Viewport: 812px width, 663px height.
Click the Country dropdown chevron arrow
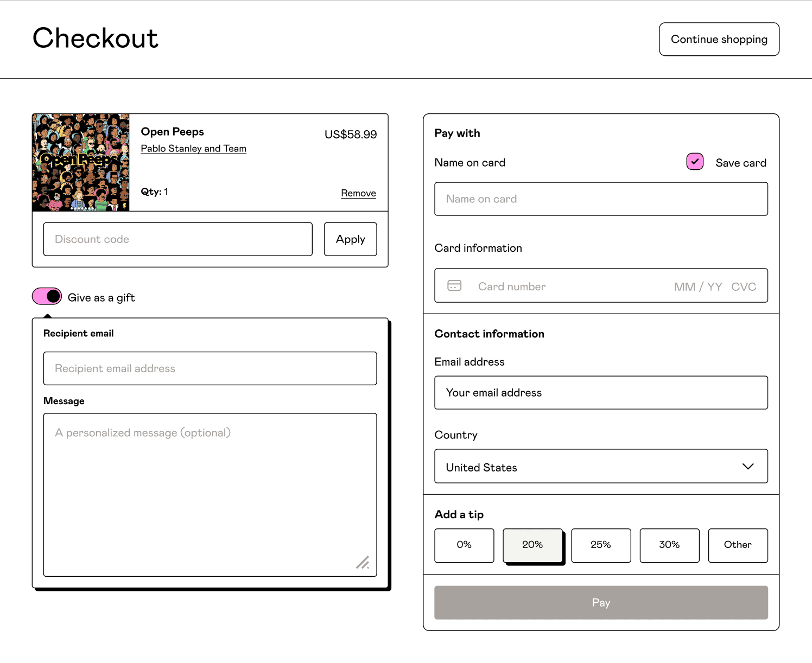pyautogui.click(x=747, y=467)
